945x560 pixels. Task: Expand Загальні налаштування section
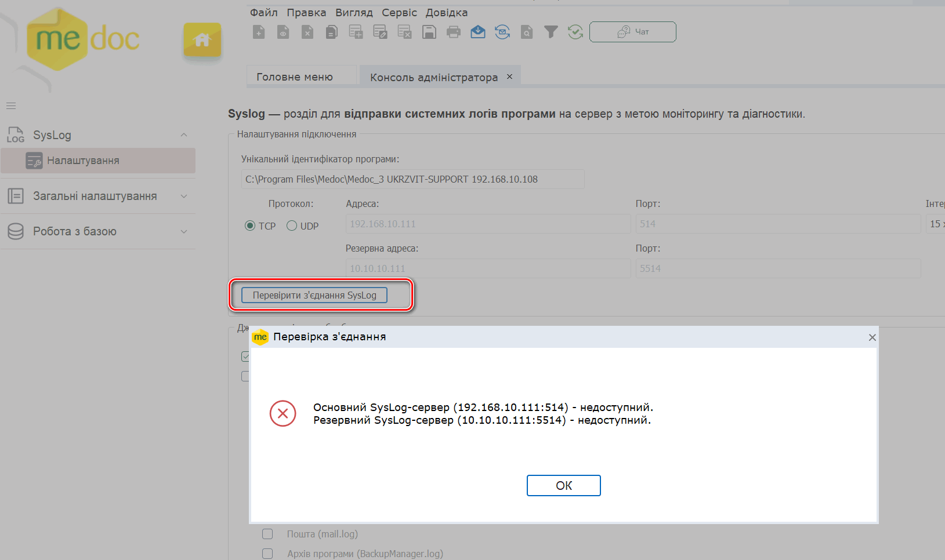tap(184, 197)
